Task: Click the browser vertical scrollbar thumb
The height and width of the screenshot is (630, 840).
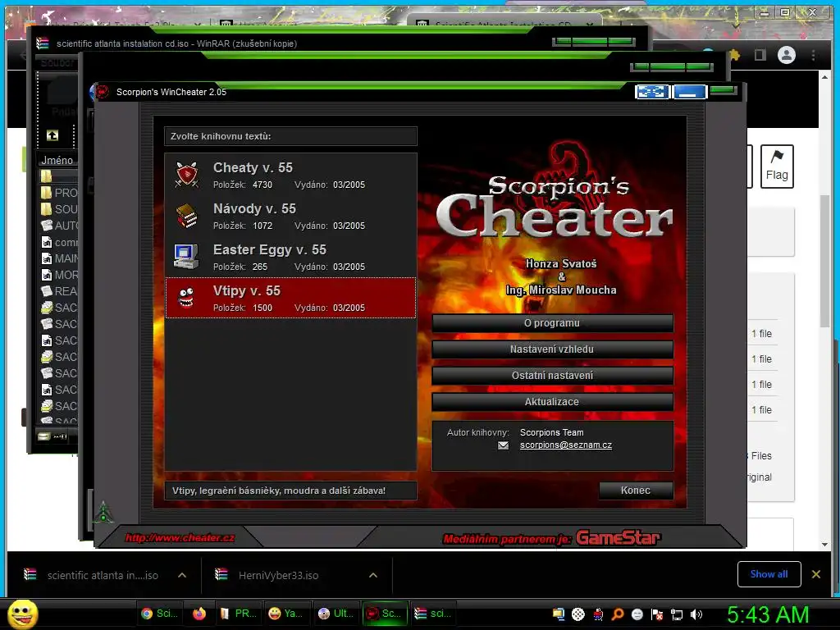Action: point(825,261)
